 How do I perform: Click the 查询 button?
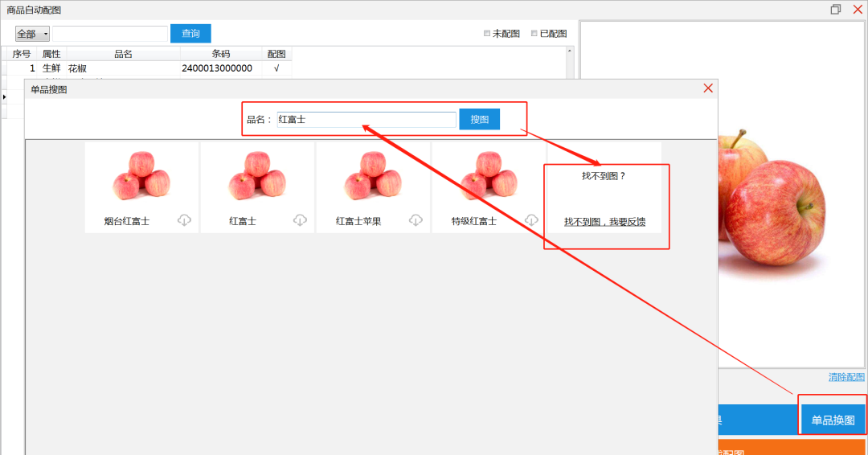190,33
